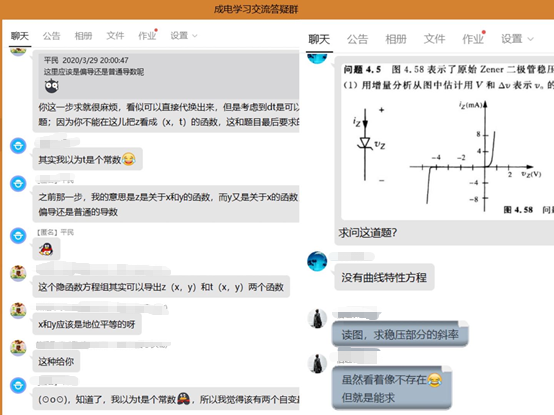Image resolution: width=554 pixels, height=415 pixels.
Task: Click blue avatar beside 其实我以为t是个常数 message
Action: [18, 146]
